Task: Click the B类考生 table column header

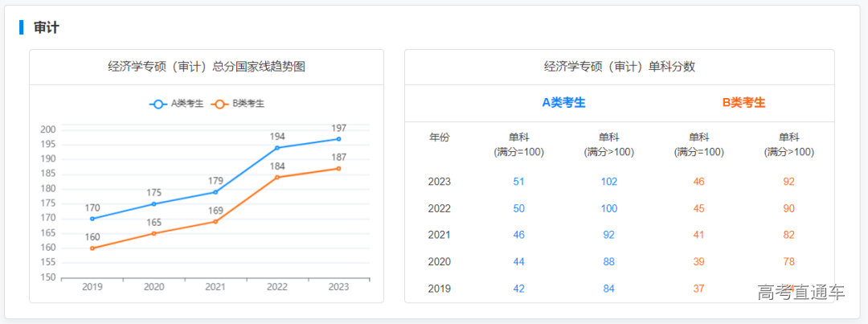Action: point(743,102)
